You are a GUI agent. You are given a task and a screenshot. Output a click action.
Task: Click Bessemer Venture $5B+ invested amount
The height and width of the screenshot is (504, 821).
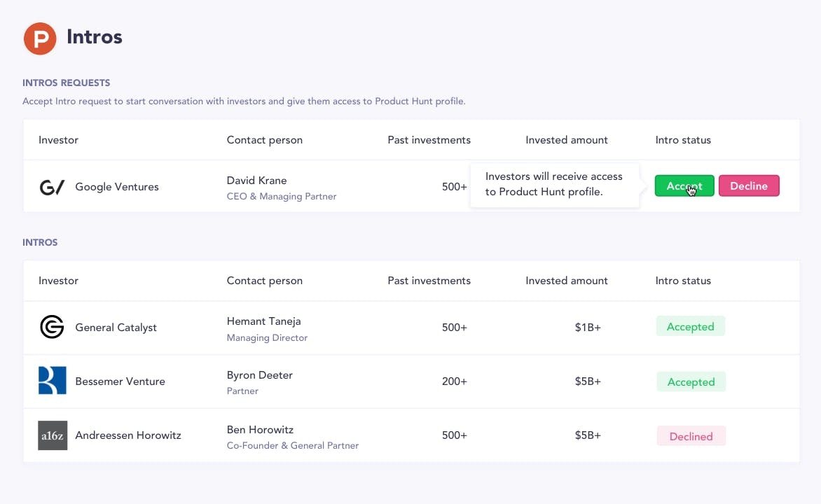pyautogui.click(x=588, y=381)
